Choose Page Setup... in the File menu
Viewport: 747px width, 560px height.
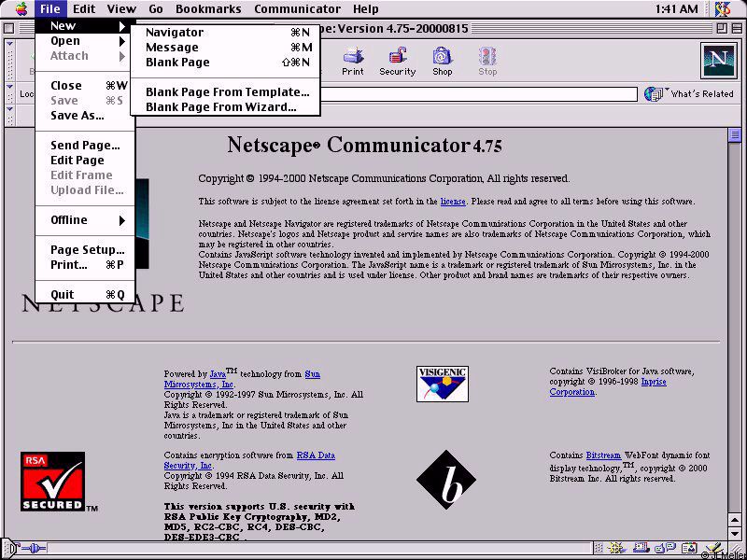point(85,250)
